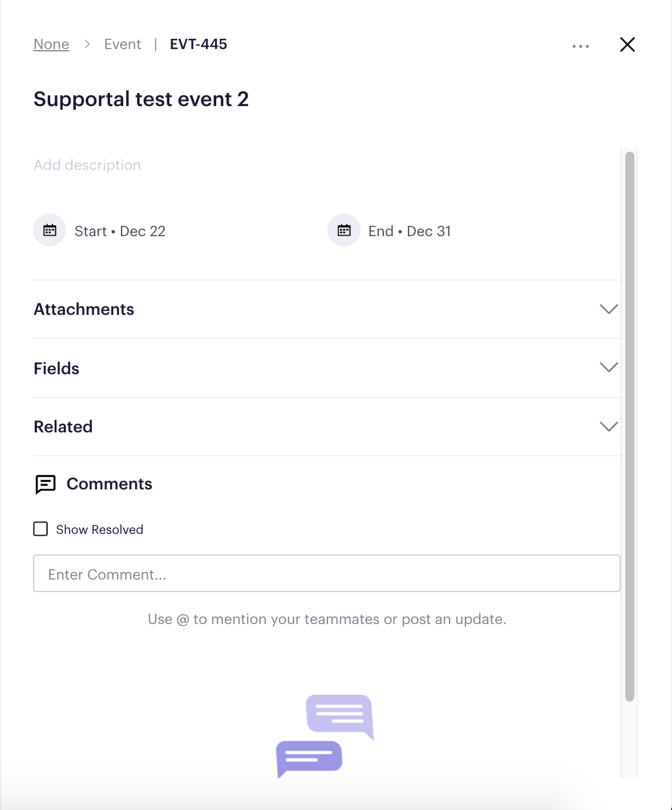Close the event detail panel

628,44
